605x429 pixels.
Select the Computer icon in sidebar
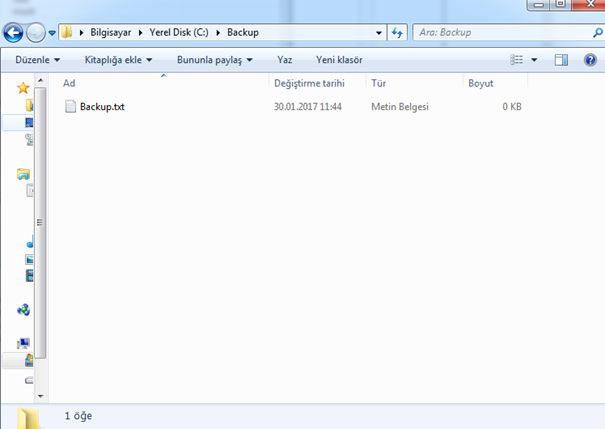pos(24,343)
